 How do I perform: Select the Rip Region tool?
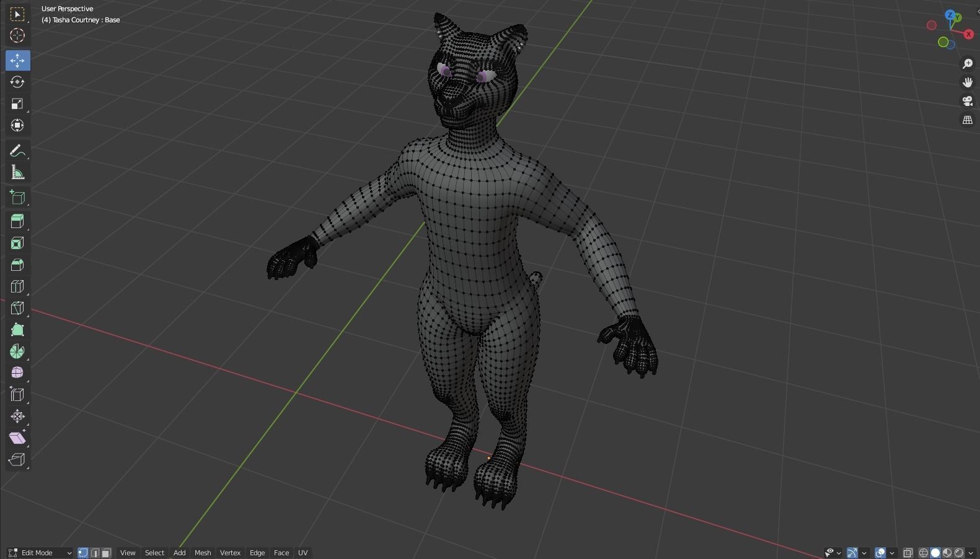(x=17, y=459)
